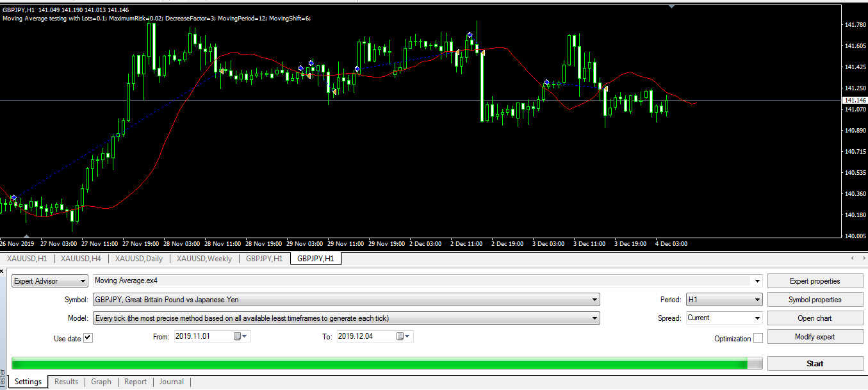Switch to the Results tab

pos(66,381)
